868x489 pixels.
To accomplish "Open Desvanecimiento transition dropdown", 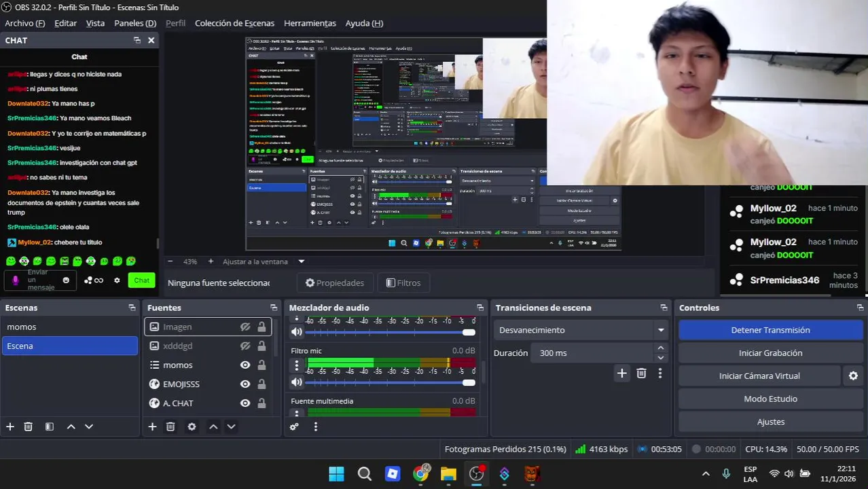I will pos(581,330).
